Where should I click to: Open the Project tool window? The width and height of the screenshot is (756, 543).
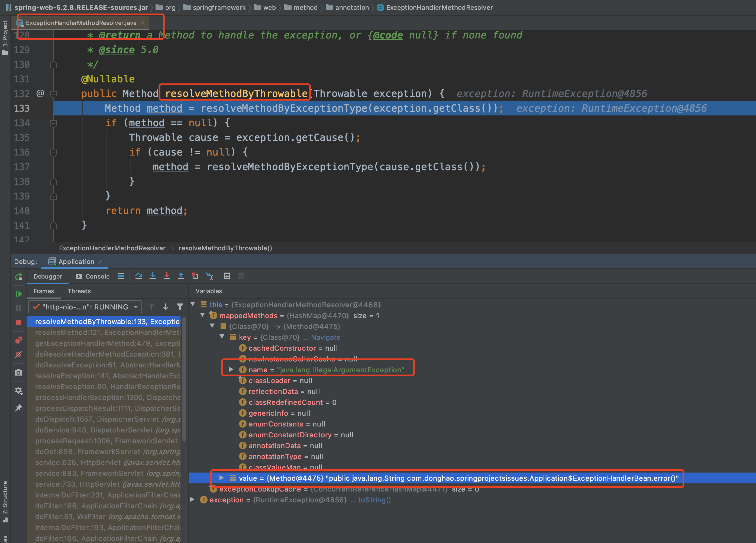[x=5, y=37]
